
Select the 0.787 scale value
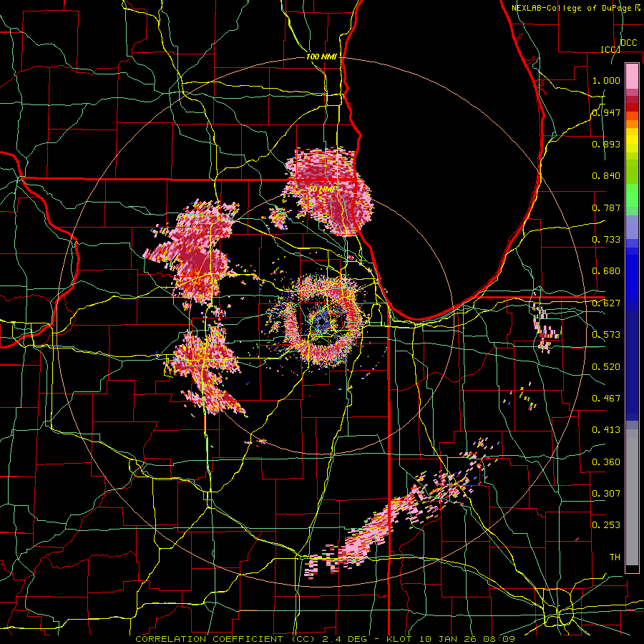click(606, 208)
